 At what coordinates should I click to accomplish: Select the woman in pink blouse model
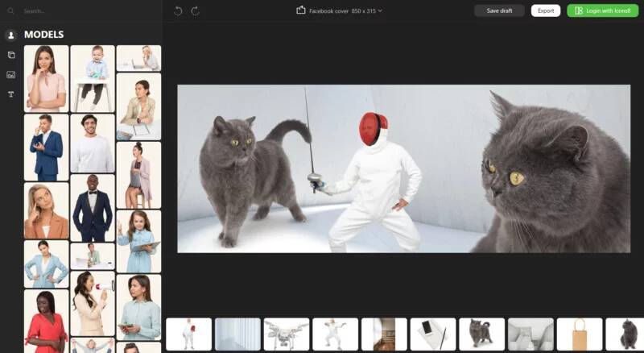(46, 78)
